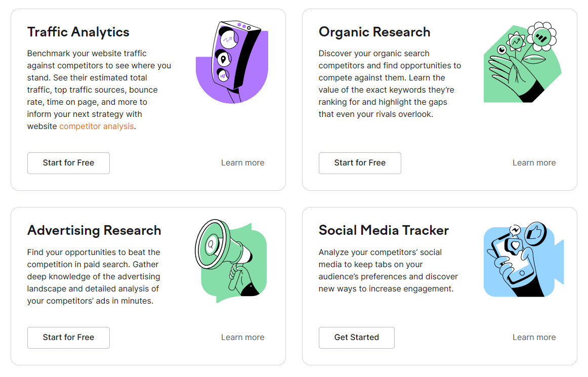The image size is (588, 377).
Task: Click the Organic Research heading
Action: 374,32
